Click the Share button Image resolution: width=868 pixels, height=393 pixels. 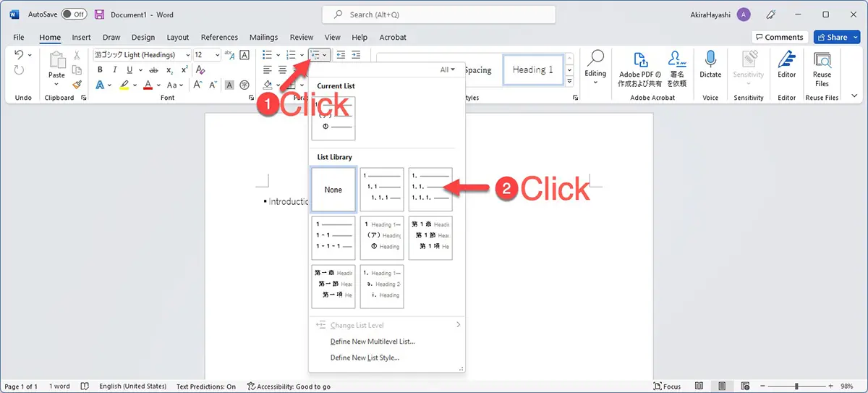click(838, 38)
